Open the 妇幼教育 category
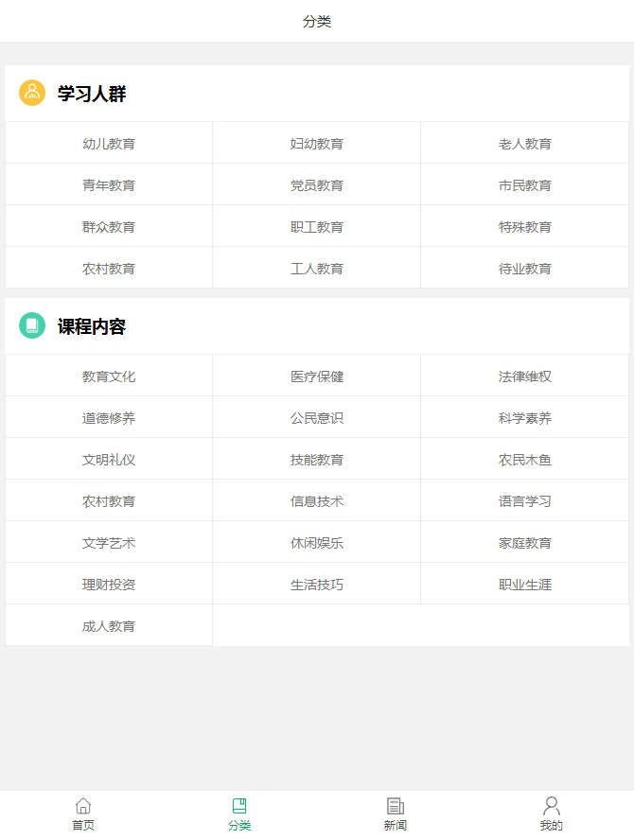This screenshot has width=634, height=840. tap(317, 144)
